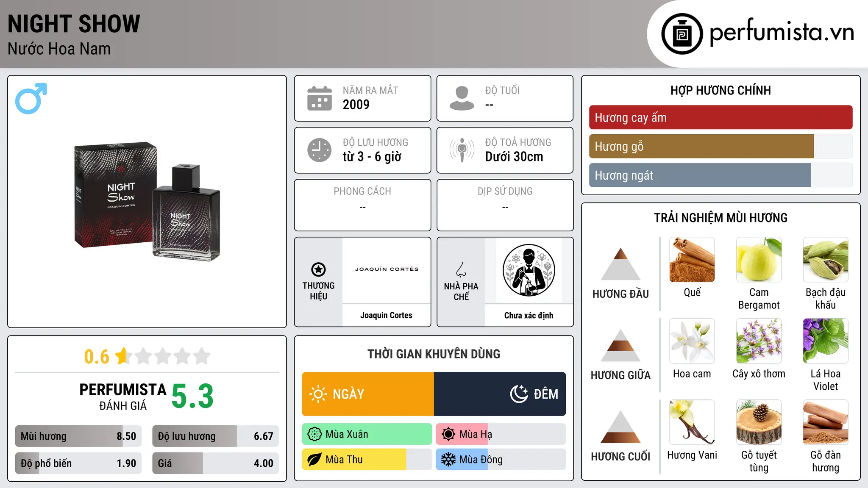Click the perfumer illustration above Chưa xác định
868x488 pixels.
529,270
